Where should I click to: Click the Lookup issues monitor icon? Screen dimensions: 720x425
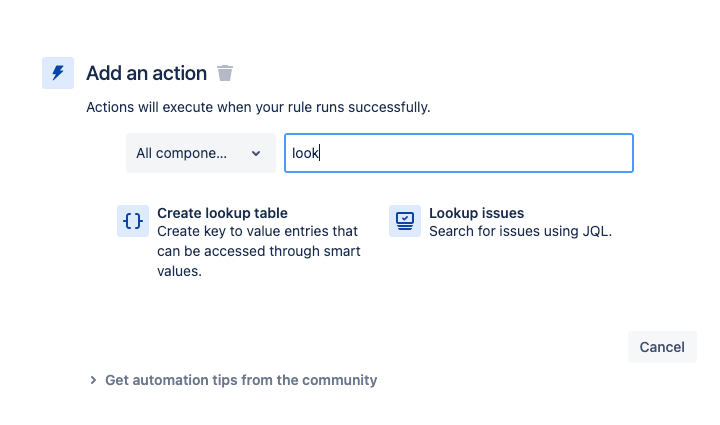coord(405,221)
